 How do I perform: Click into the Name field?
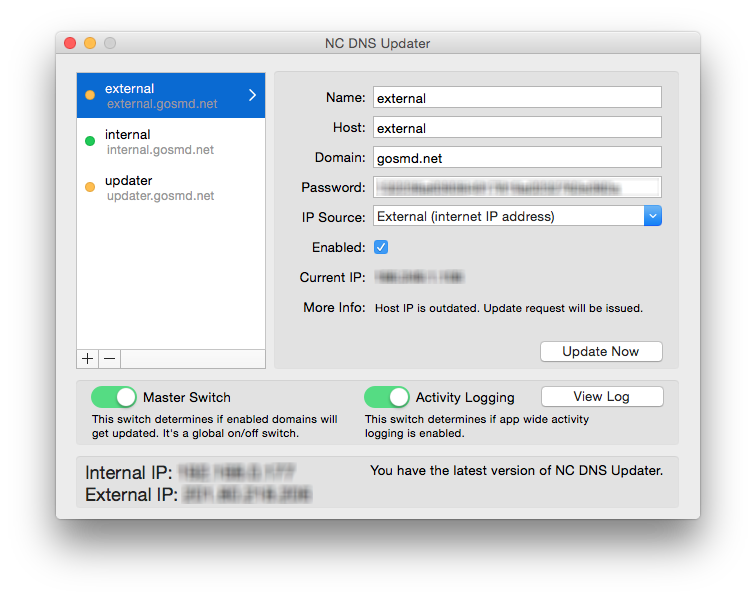pyautogui.click(x=517, y=97)
